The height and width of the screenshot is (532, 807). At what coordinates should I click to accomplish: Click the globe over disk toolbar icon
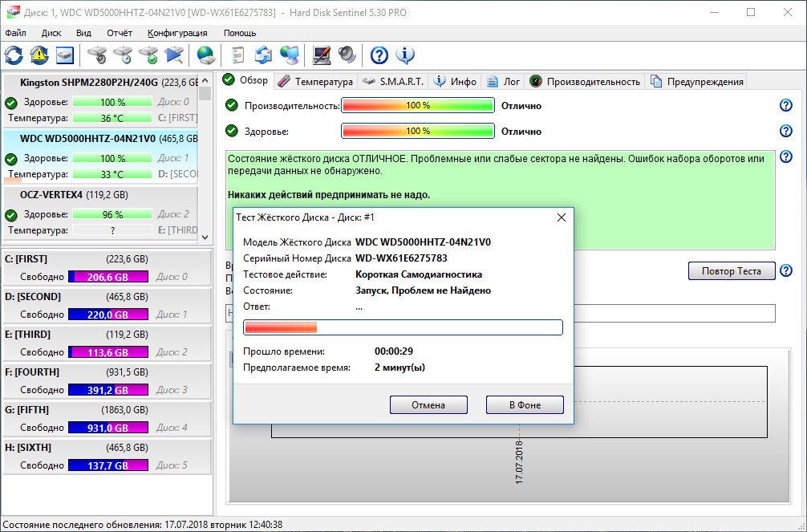click(x=206, y=55)
